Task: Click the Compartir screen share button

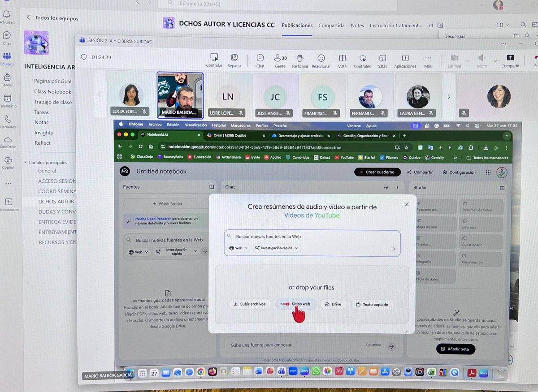Action: click(510, 60)
